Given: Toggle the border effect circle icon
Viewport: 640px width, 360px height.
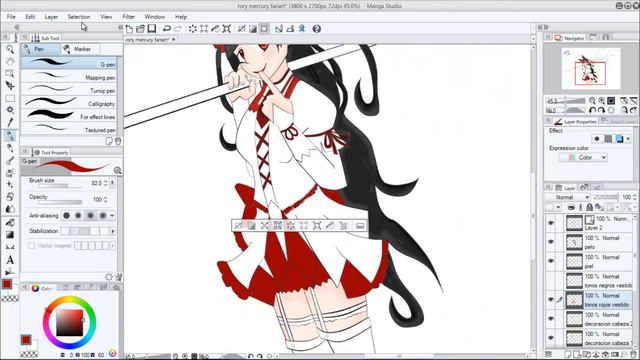Looking at the screenshot, I should (x=597, y=139).
